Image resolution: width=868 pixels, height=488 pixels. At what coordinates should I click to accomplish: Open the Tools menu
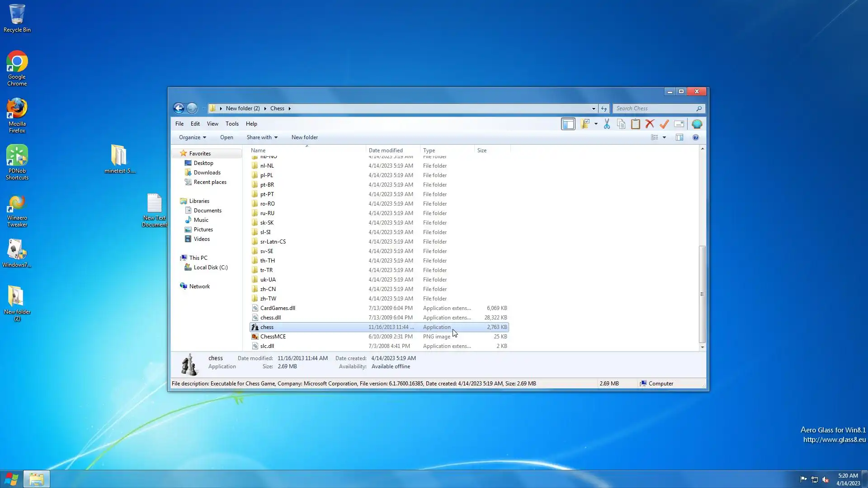click(x=232, y=124)
